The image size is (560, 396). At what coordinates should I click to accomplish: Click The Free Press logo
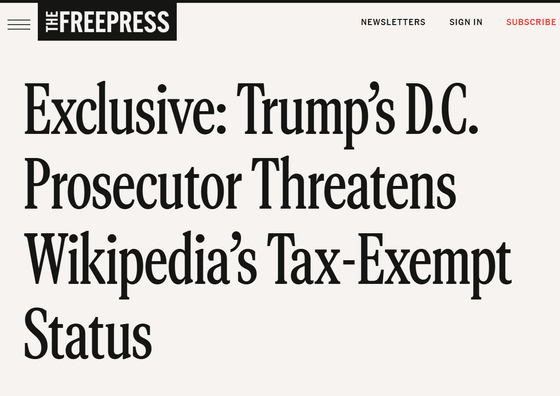pos(107,21)
